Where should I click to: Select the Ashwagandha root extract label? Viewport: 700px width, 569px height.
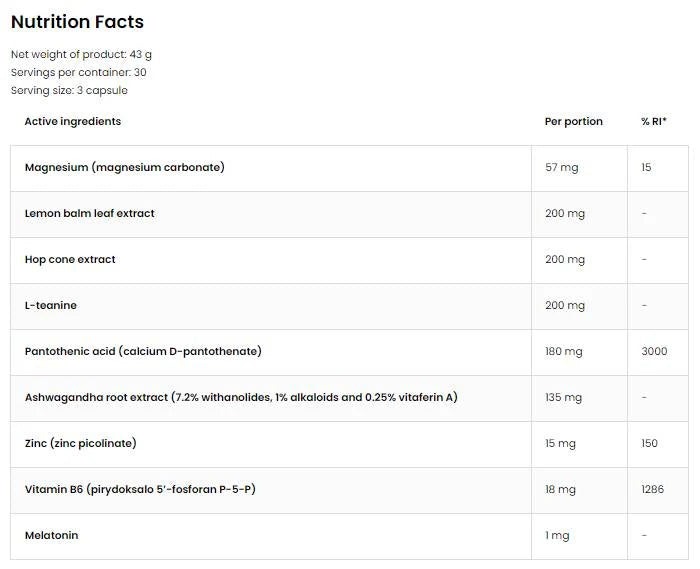point(240,397)
